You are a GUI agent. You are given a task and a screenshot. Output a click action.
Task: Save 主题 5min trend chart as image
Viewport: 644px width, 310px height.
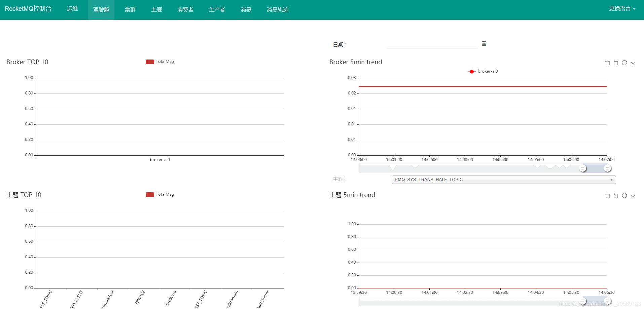(x=633, y=195)
